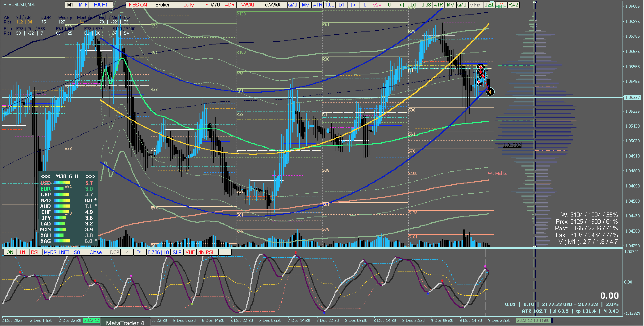Screen dimensions: 644x326
Task: Toggle the FIBS ON button
Action: (138, 5)
